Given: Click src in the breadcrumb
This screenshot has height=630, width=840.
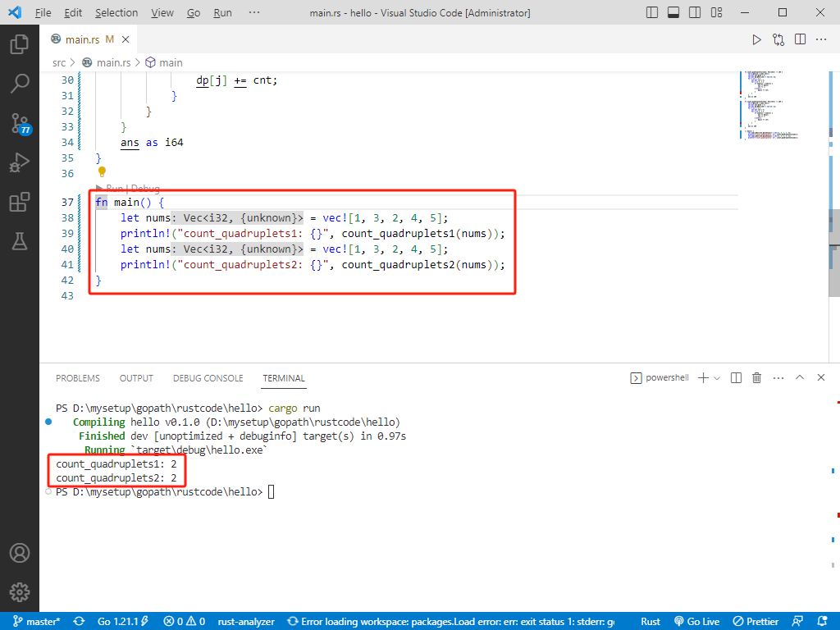Looking at the screenshot, I should tap(59, 62).
